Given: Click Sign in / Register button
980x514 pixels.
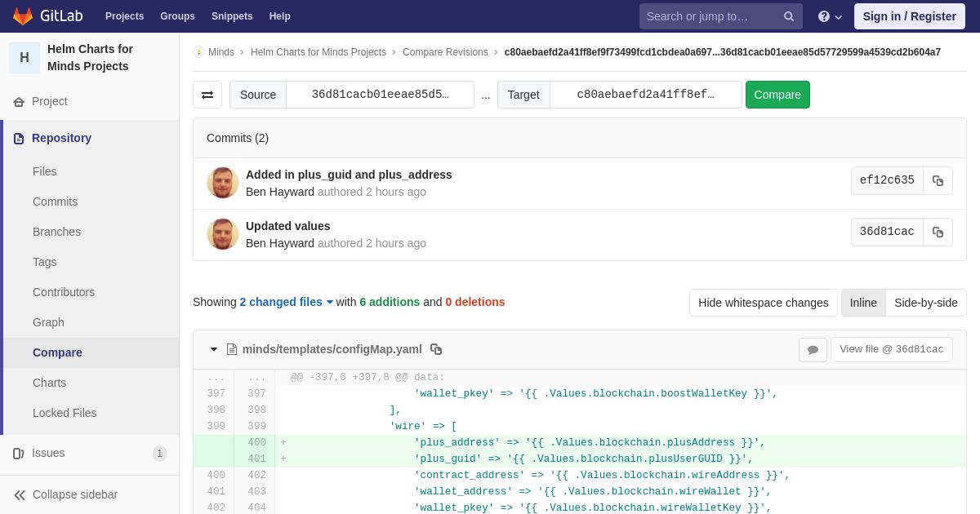Looking at the screenshot, I should point(909,16).
